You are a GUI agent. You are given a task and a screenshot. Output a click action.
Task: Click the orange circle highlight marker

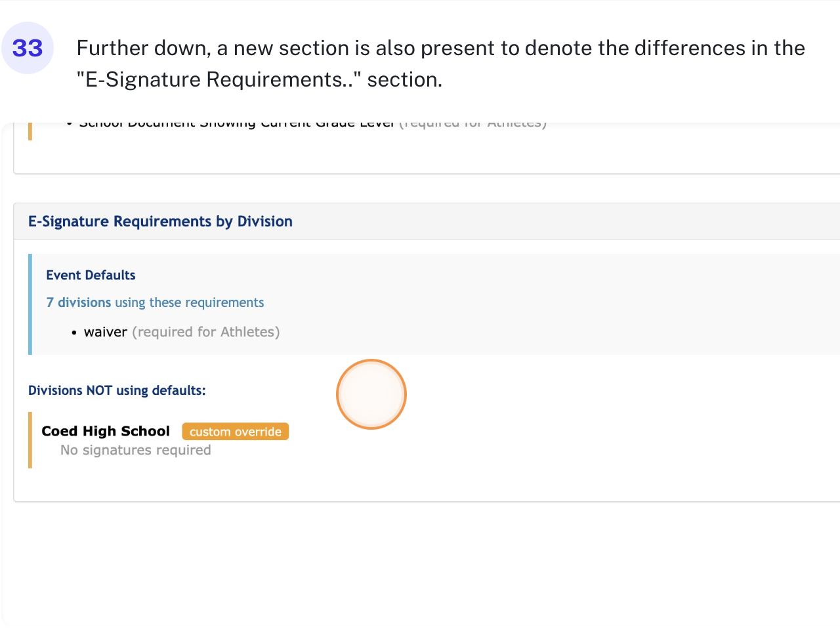(x=371, y=394)
